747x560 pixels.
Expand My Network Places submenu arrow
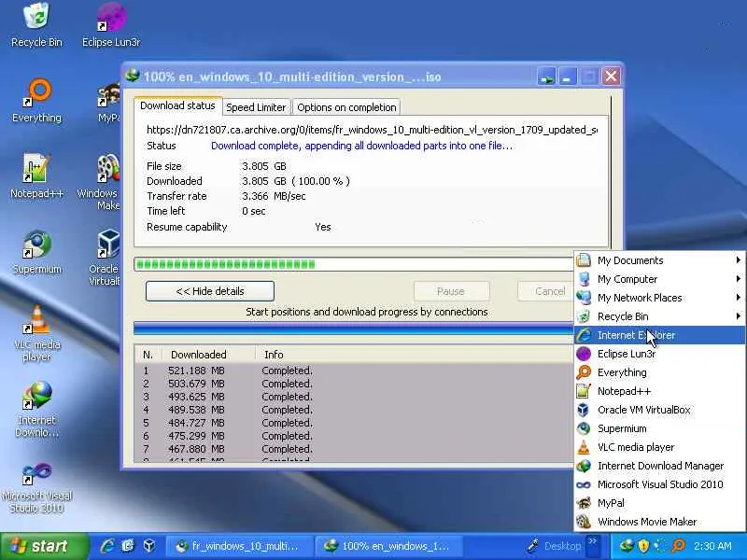(738, 297)
